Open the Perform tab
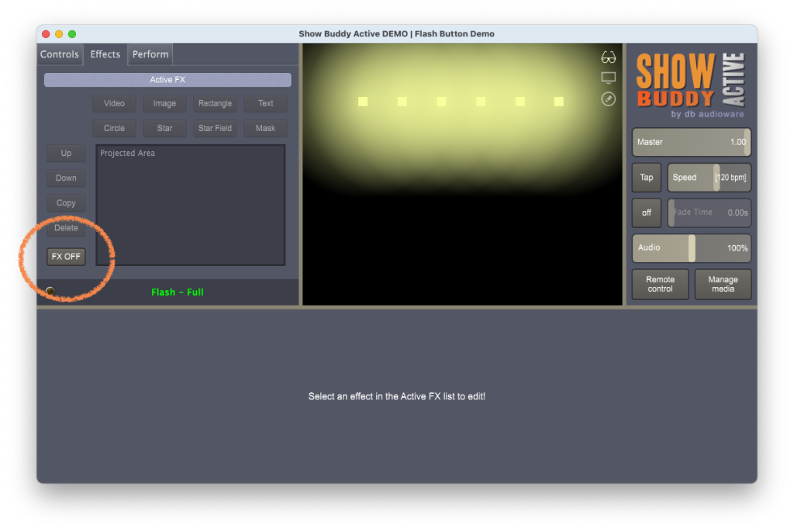 pyautogui.click(x=150, y=54)
